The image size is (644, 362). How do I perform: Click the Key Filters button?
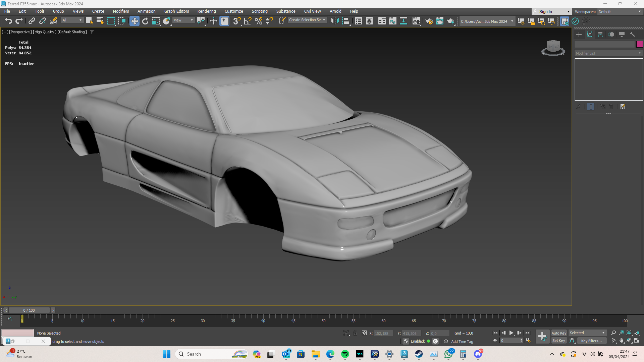click(x=591, y=341)
